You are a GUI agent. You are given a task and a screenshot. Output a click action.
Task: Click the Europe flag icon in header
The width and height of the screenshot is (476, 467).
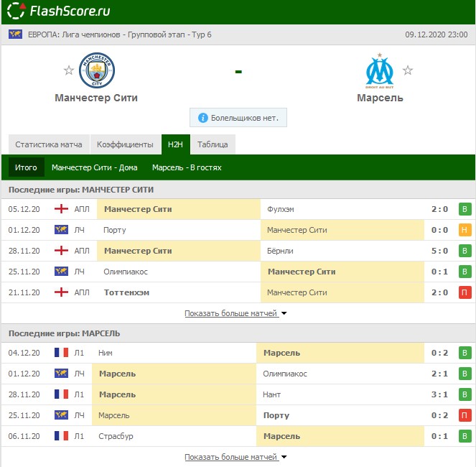coord(15,34)
